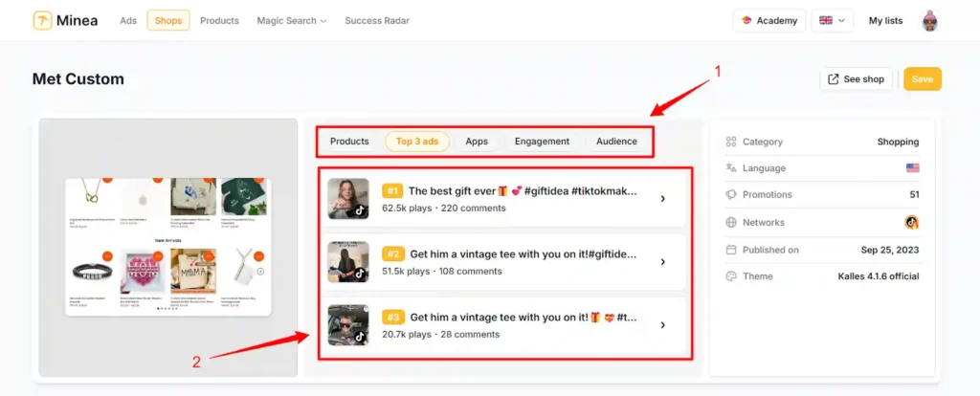Click the US flag in Language row
Screen dimensions: 980x396
point(912,168)
